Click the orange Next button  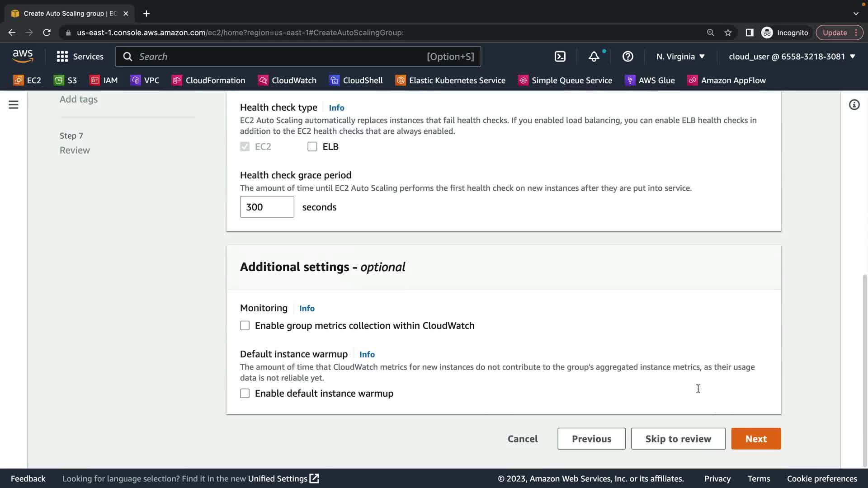[x=755, y=439]
